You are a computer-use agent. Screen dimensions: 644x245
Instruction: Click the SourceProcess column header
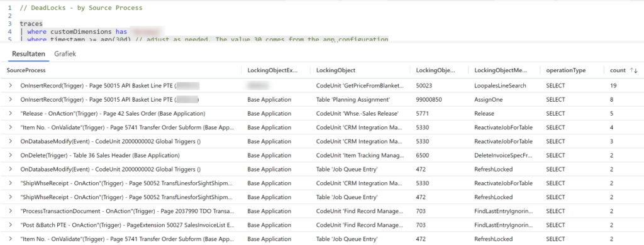26,70
